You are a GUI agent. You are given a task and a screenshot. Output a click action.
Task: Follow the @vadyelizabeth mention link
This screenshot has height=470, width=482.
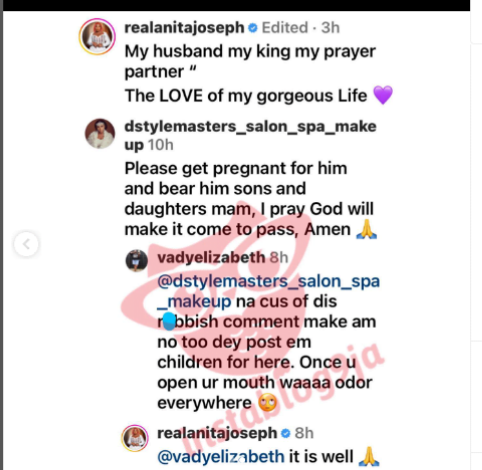tap(221, 457)
